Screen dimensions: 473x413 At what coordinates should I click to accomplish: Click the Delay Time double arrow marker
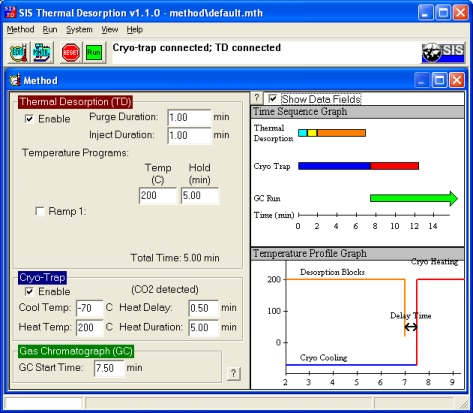point(411,327)
